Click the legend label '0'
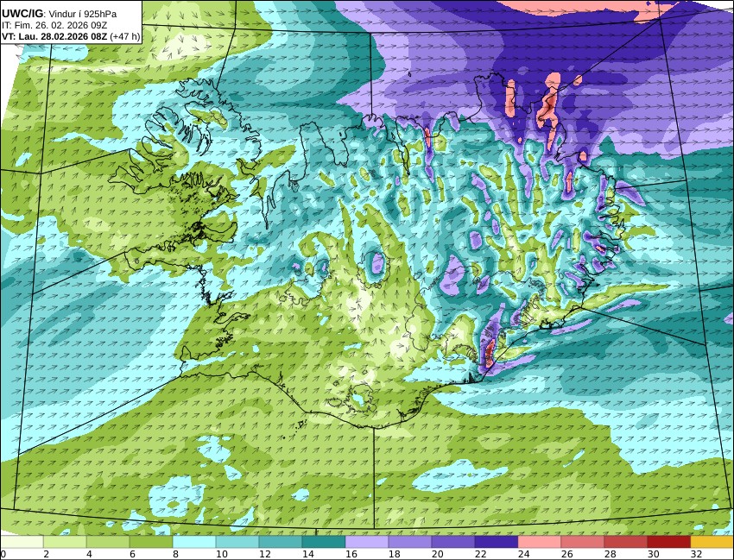Viewport: 734px width, 560px height. point(3,554)
